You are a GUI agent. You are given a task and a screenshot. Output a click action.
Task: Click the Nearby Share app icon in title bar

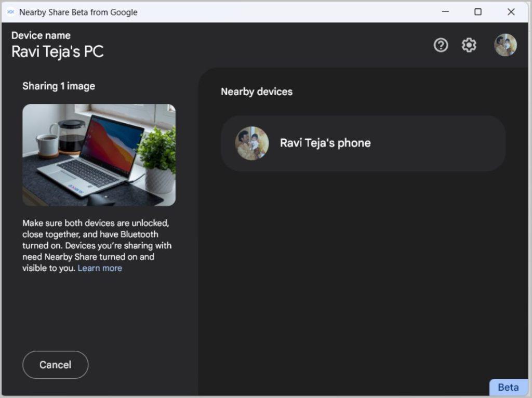pos(11,12)
